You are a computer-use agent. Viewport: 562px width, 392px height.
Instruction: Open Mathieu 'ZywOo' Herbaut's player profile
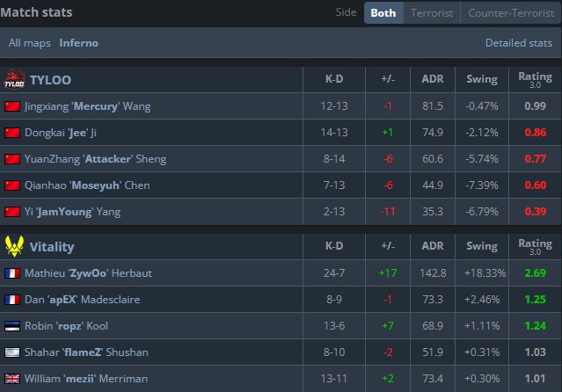coord(88,273)
